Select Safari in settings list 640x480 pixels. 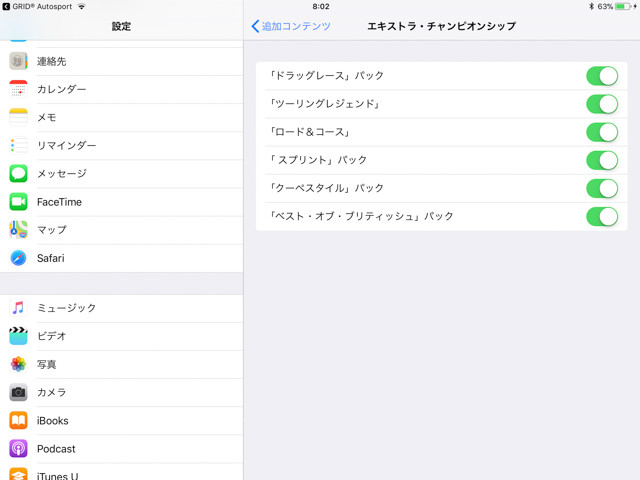coord(122,258)
